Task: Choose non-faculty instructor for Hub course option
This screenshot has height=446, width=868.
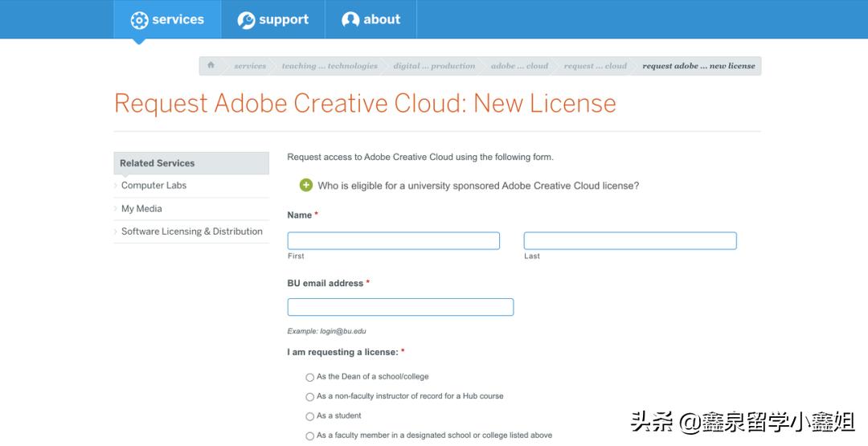Action: coord(310,397)
